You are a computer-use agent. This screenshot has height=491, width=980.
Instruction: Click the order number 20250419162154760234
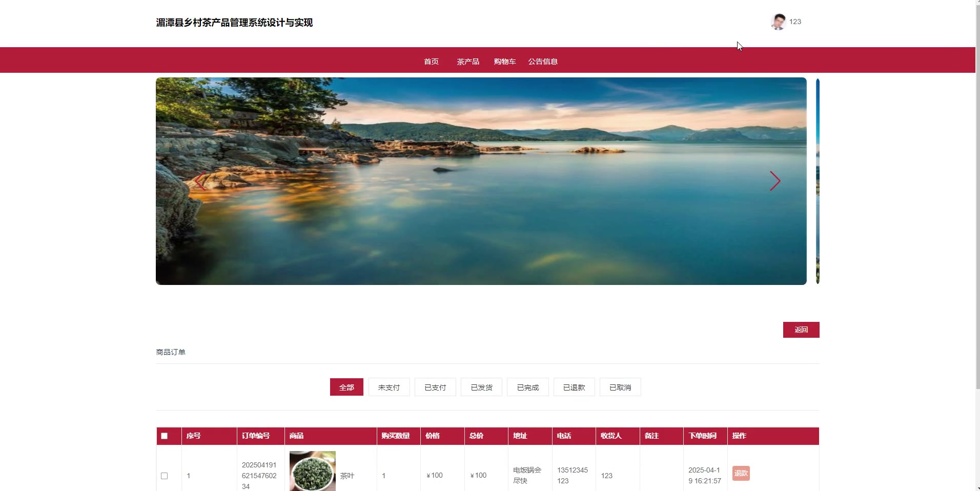(x=259, y=476)
